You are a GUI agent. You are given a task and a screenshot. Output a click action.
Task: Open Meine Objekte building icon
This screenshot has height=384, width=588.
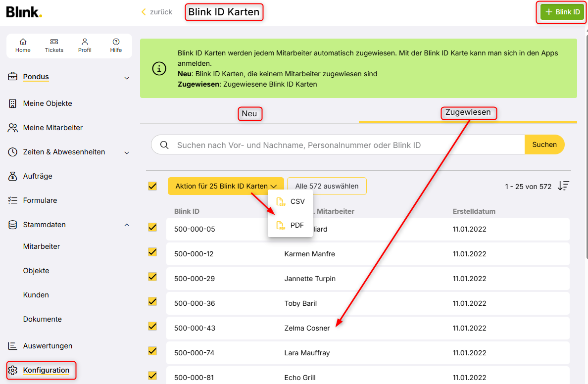[13, 103]
